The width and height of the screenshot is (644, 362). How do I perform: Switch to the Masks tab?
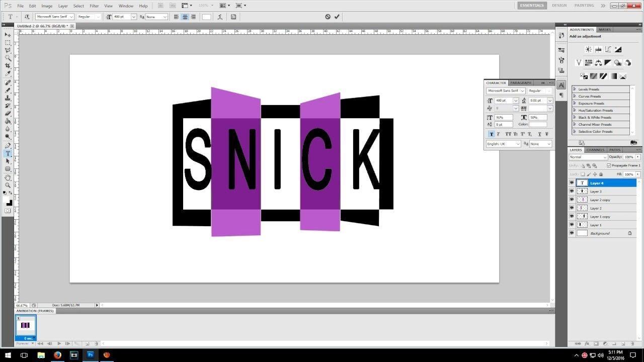pyautogui.click(x=604, y=30)
